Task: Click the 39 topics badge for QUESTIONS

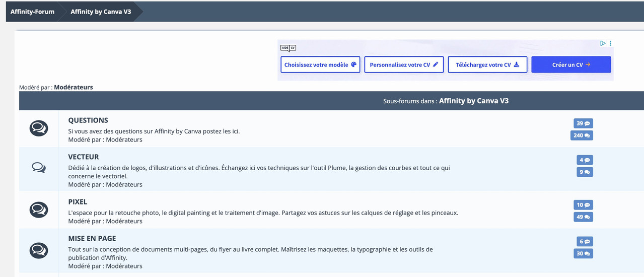Action: tap(583, 123)
